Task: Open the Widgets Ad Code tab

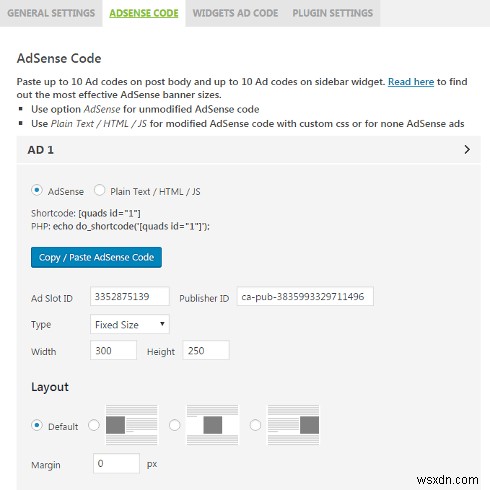Action: [x=235, y=13]
